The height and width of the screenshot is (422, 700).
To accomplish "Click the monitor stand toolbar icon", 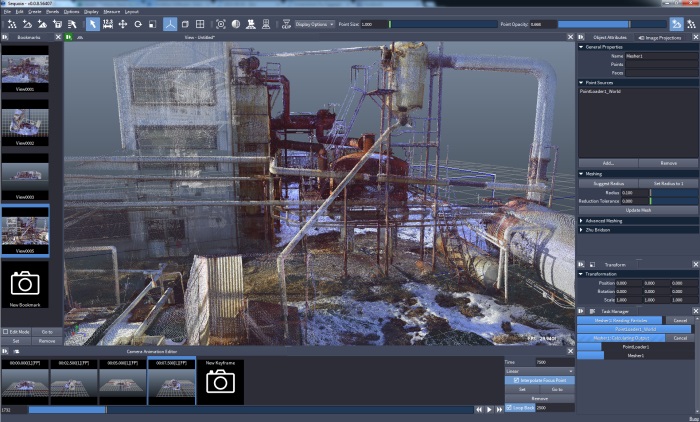I will pyautogui.click(x=266, y=24).
